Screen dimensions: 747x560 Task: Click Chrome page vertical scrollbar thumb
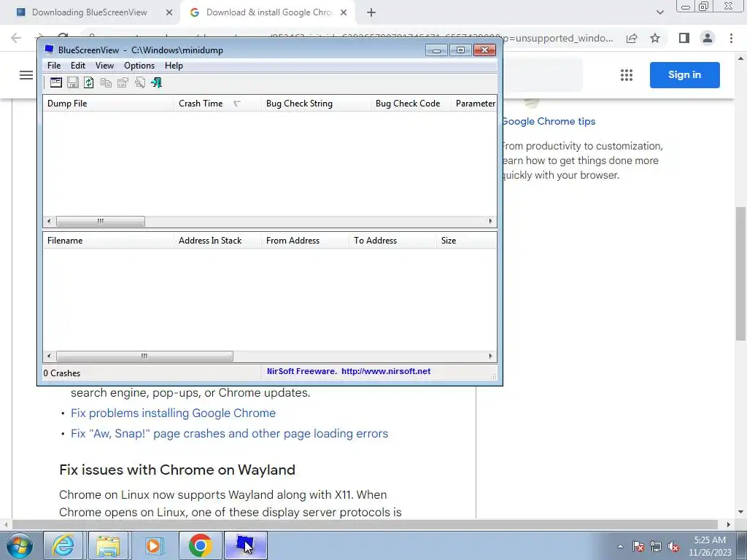click(x=741, y=273)
